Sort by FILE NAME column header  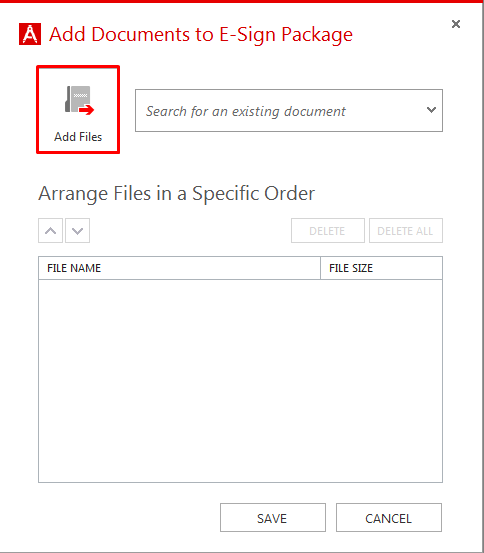[179, 268]
